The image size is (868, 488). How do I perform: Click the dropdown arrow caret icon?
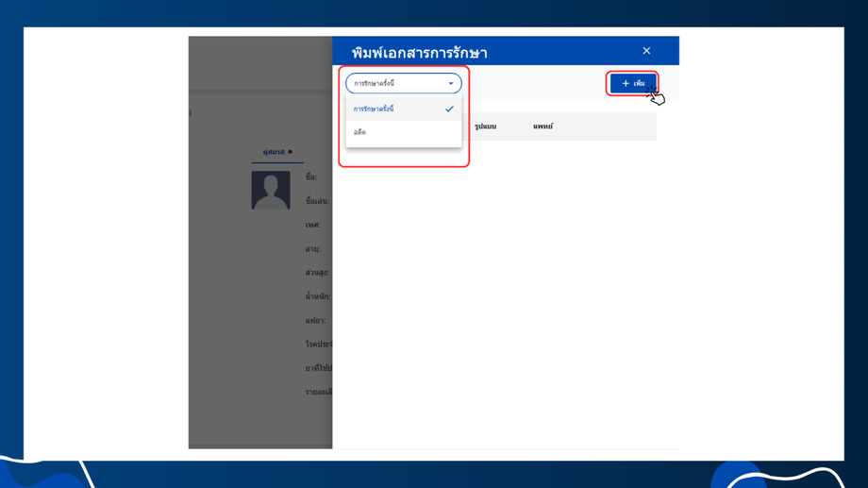(451, 84)
